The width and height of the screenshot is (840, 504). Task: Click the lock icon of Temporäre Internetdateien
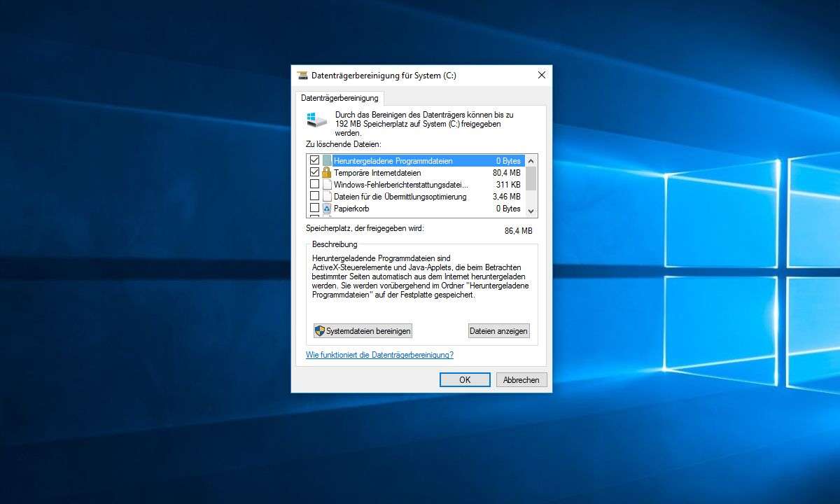[326, 172]
